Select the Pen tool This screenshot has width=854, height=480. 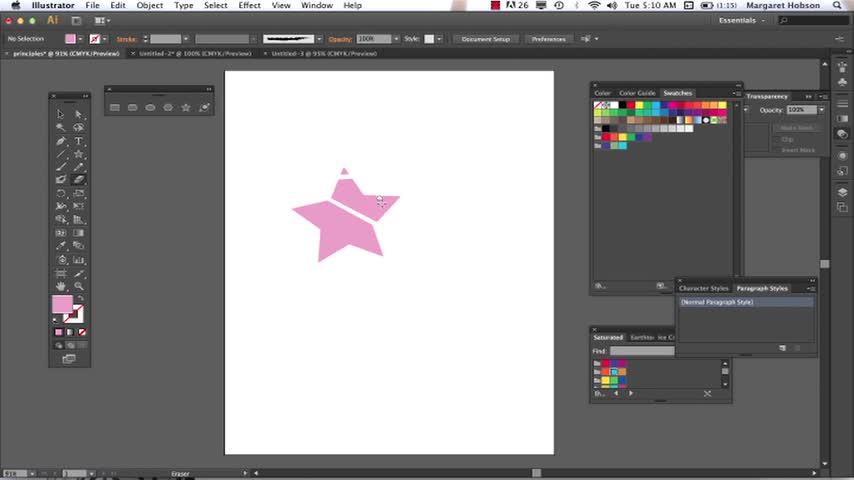61,141
